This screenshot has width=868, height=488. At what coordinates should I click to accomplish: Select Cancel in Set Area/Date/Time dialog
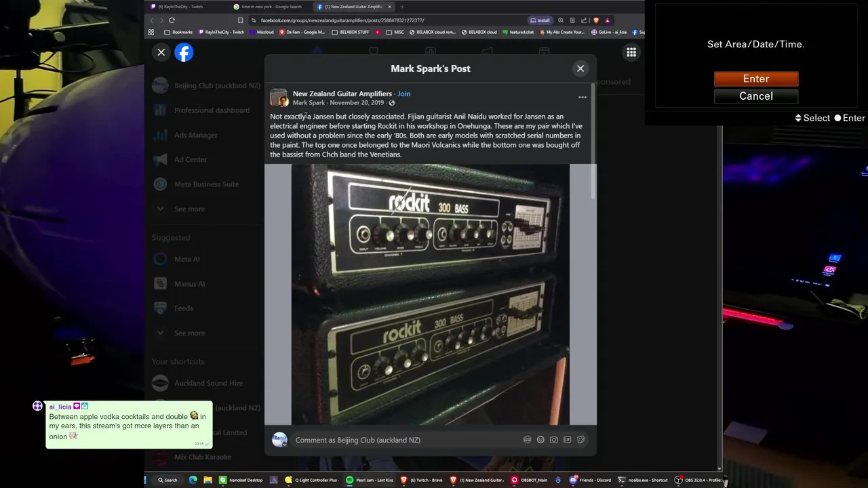(756, 96)
